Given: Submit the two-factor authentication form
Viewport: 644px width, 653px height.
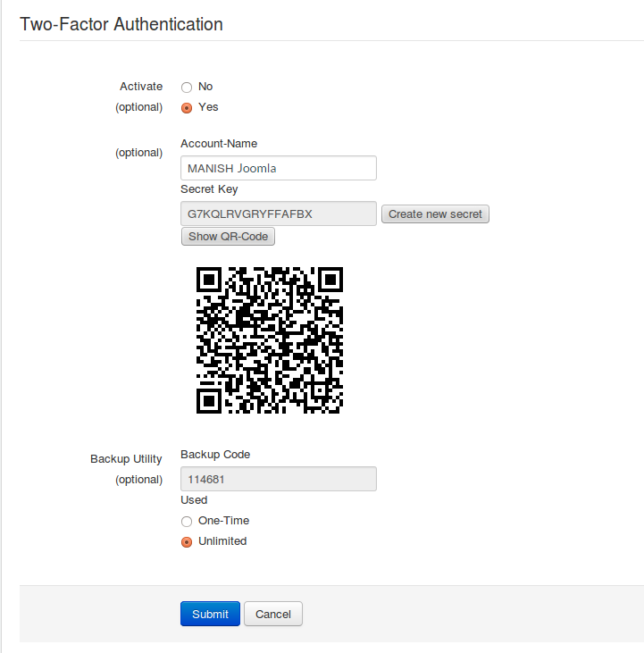Looking at the screenshot, I should pyautogui.click(x=210, y=614).
